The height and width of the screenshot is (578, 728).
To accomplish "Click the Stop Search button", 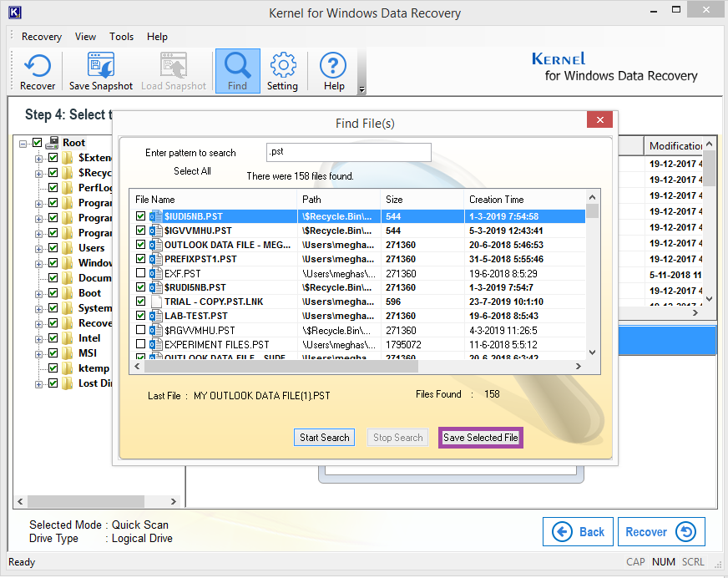I will pos(398,437).
